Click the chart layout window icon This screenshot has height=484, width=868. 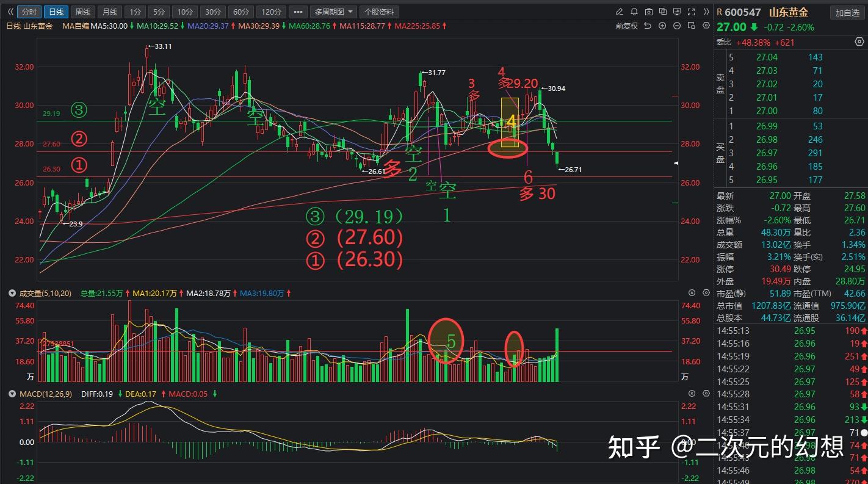pyautogui.click(x=692, y=26)
